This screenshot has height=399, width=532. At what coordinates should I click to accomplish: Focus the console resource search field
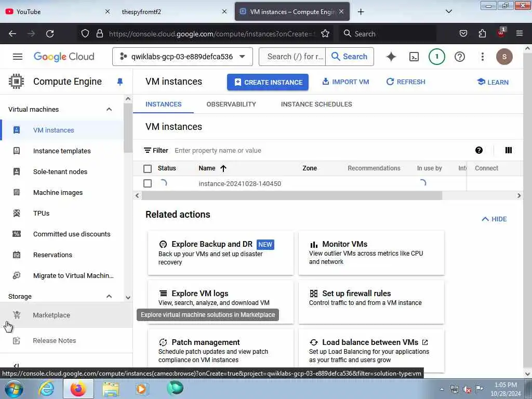click(x=292, y=57)
